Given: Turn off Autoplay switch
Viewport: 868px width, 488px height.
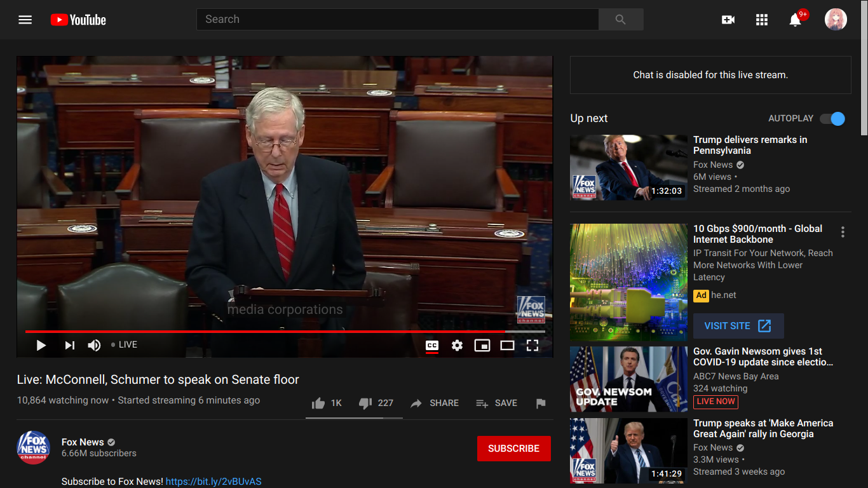Looking at the screenshot, I should (x=832, y=118).
